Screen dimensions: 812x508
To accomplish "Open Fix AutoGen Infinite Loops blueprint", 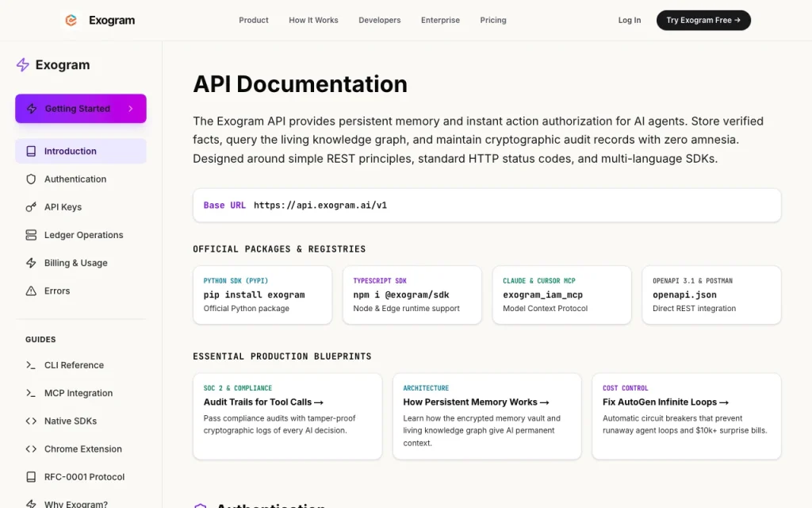I will click(687, 416).
